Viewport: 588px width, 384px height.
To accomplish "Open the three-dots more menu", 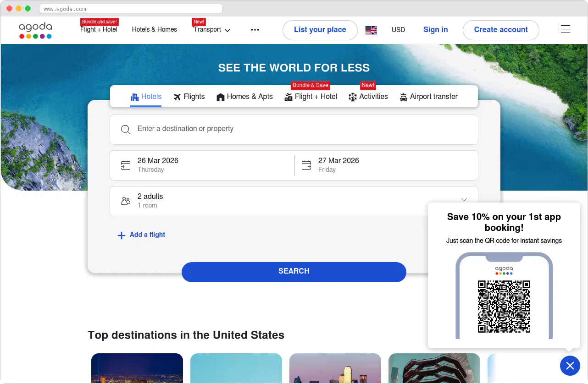I will coord(255,30).
